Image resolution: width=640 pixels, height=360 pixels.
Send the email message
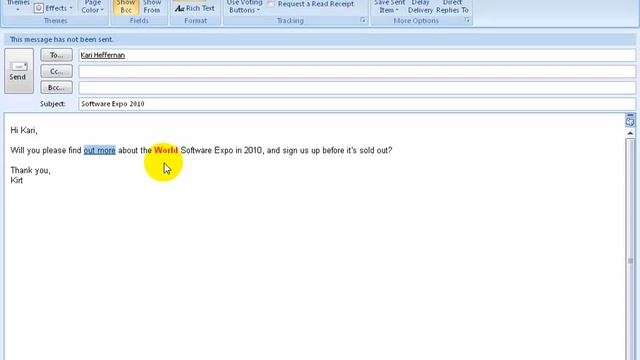pyautogui.click(x=19, y=71)
